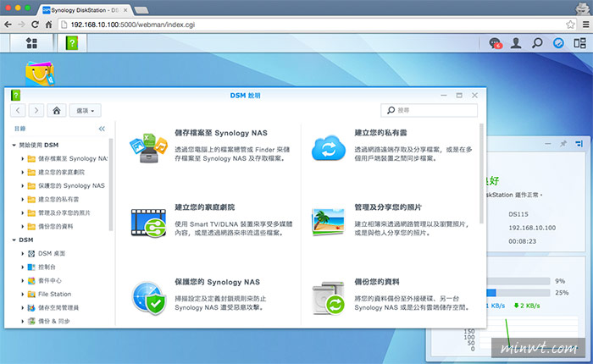Click the 備份 & 同步 tree icon
593x364 pixels.
[x=31, y=322]
